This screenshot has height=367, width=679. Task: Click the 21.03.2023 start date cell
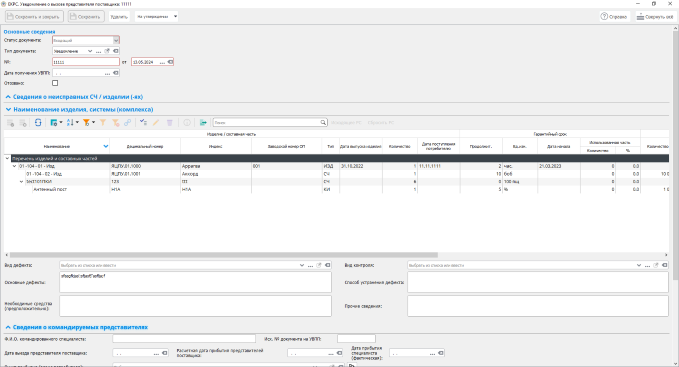tap(558, 166)
